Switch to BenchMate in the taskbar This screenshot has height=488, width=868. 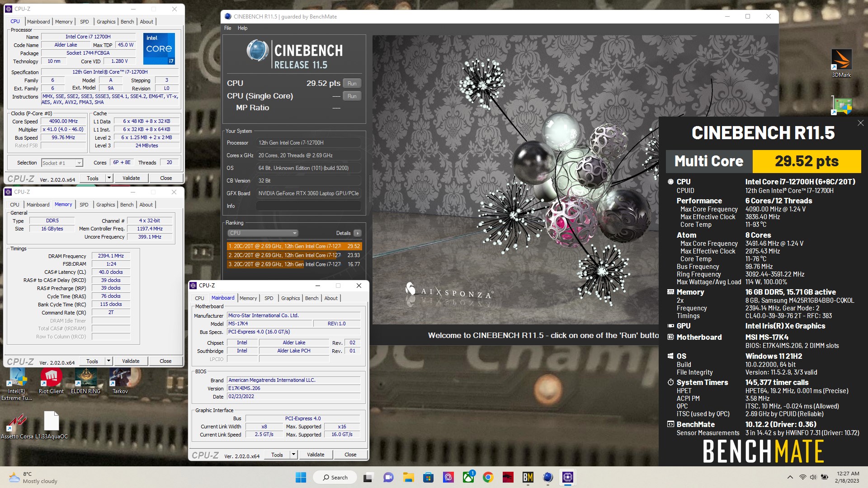[x=528, y=477]
